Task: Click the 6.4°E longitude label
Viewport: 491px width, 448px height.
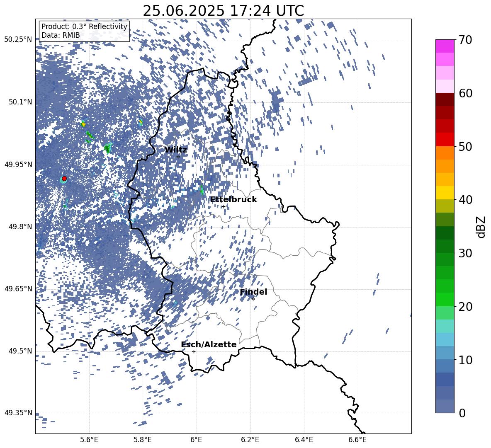Action: coord(304,440)
